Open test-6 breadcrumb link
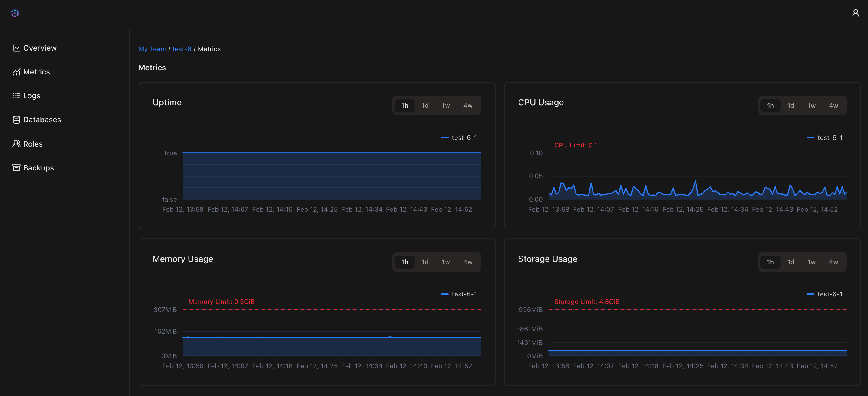The width and height of the screenshot is (868, 396). pos(182,49)
